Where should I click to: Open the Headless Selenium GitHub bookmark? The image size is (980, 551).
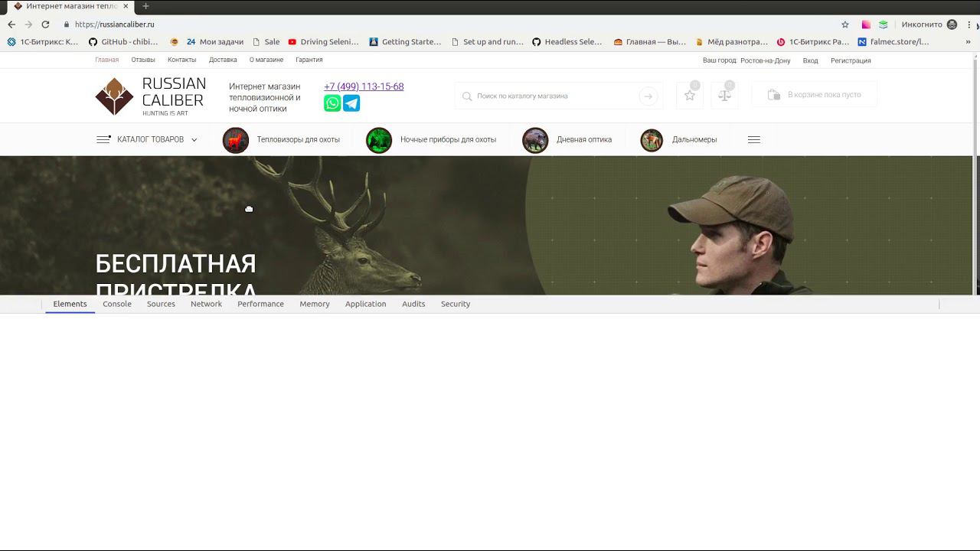567,42
